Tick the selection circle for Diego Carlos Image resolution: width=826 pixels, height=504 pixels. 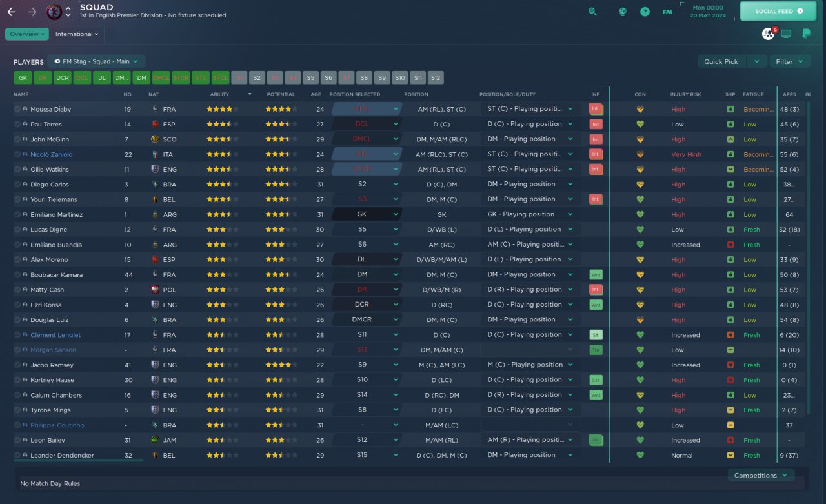click(x=17, y=185)
